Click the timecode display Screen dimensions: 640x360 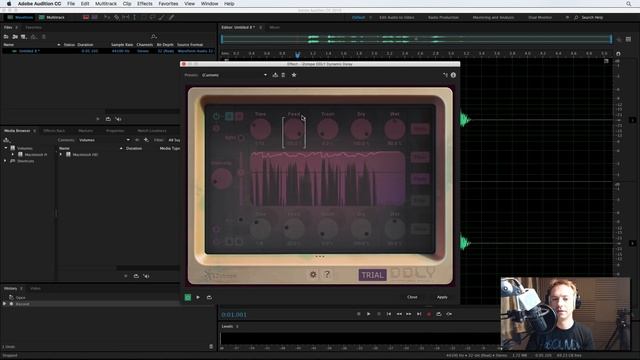pyautogui.click(x=234, y=315)
